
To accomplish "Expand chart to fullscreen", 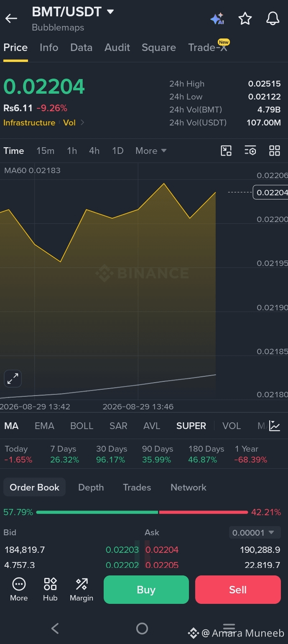I will coord(13,379).
